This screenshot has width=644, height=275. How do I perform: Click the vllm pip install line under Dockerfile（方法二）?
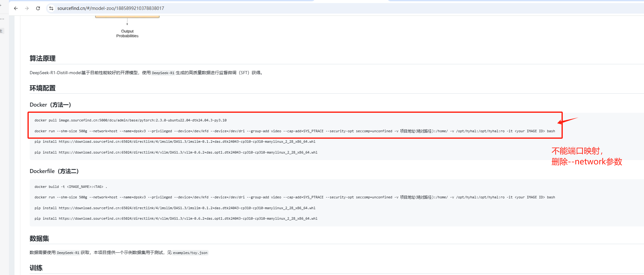[176, 218]
